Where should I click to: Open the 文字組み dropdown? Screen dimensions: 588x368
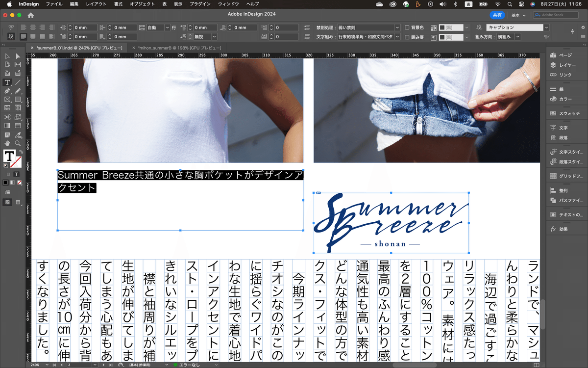(x=369, y=37)
